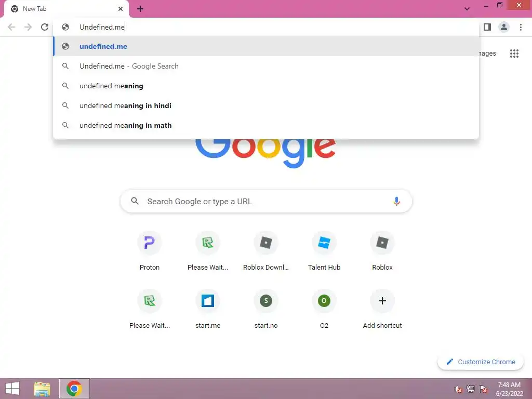Click the magnifier icon in Google search box
This screenshot has width=532, height=399.
click(135, 201)
